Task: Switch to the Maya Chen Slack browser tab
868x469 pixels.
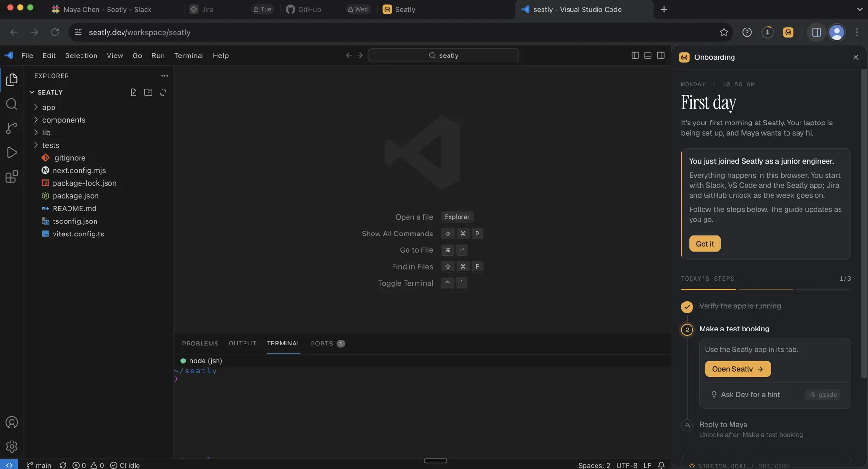Action: pyautogui.click(x=108, y=9)
